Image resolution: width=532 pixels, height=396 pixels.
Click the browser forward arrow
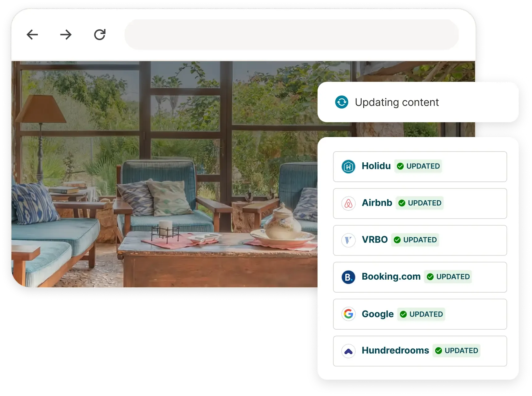(66, 35)
